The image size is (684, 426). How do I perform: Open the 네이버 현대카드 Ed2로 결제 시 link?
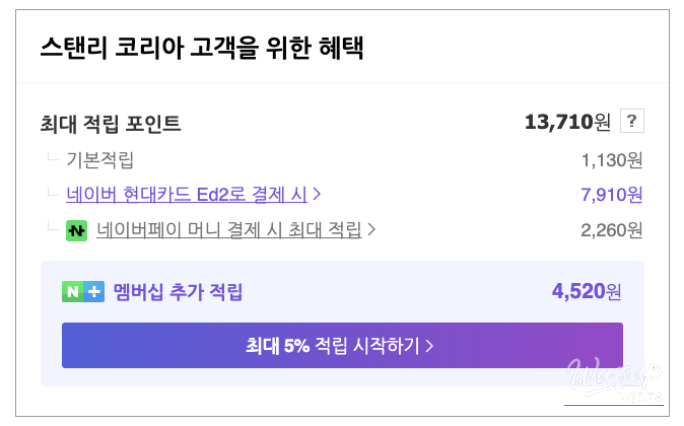[x=187, y=194]
